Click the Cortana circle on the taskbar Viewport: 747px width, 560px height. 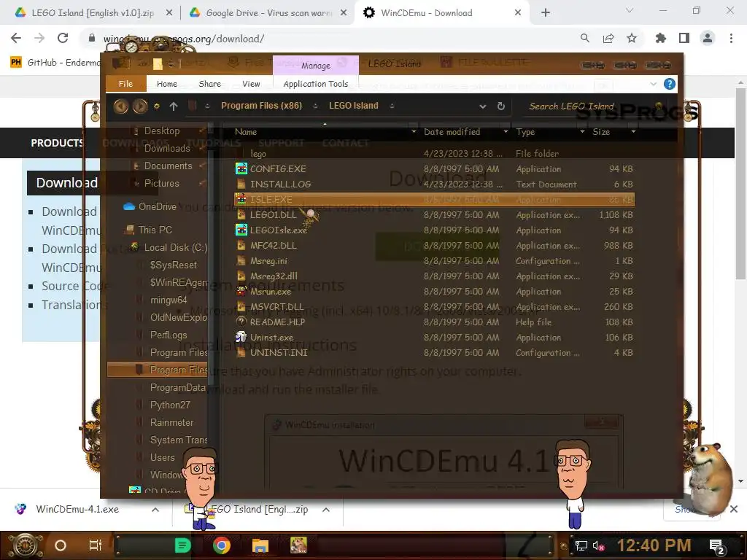(61, 545)
